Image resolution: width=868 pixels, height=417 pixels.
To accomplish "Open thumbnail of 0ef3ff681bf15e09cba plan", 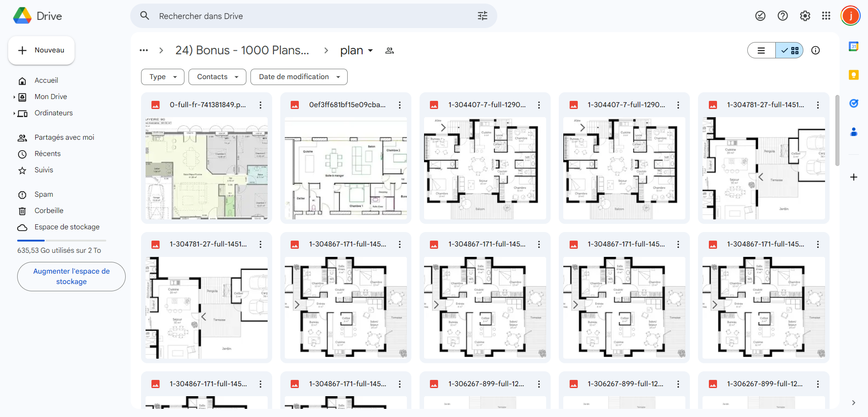I will [x=346, y=168].
